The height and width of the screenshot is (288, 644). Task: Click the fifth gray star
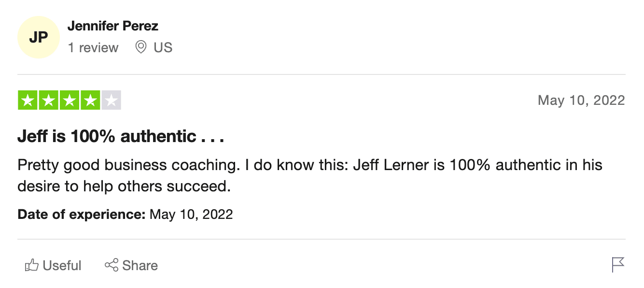click(111, 100)
